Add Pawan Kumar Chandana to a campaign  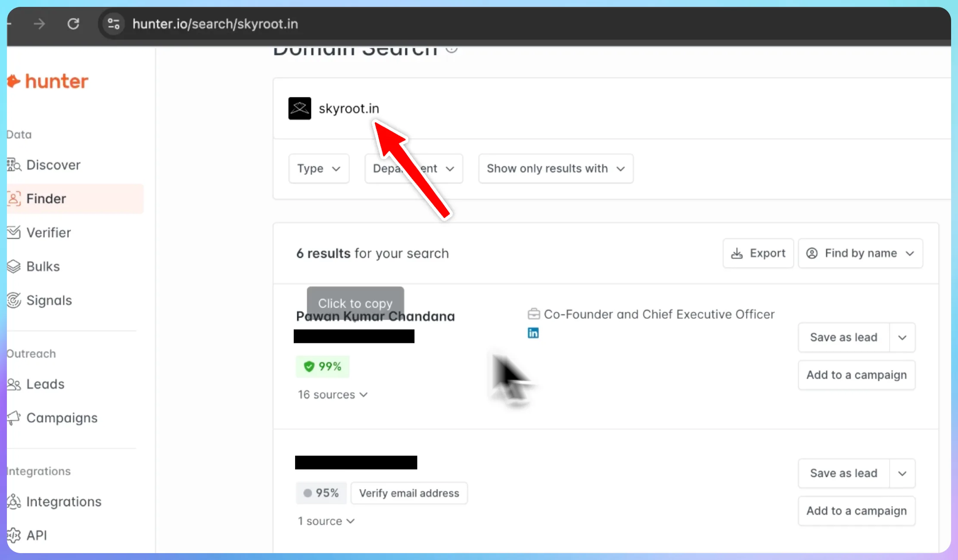[x=856, y=375]
